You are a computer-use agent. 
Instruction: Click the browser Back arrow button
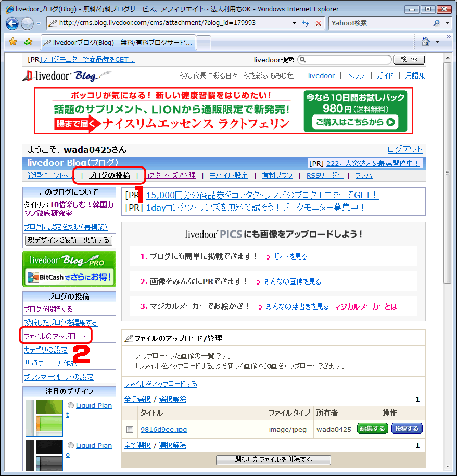[x=12, y=23]
